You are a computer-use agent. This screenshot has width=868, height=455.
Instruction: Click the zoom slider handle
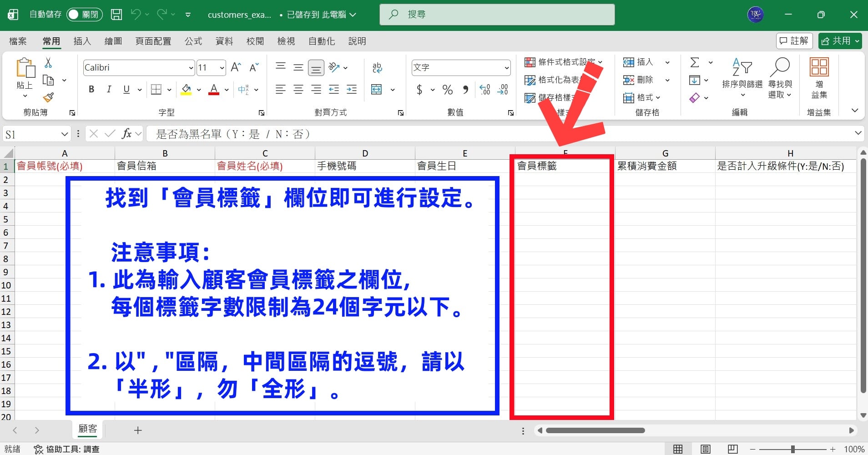tap(793, 449)
